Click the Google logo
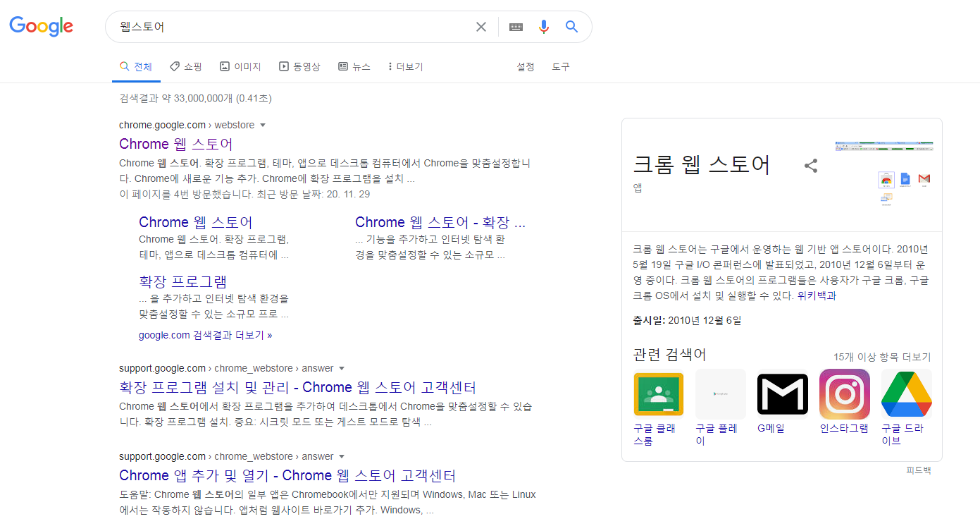Viewport: 980px width, 519px height. click(x=41, y=27)
